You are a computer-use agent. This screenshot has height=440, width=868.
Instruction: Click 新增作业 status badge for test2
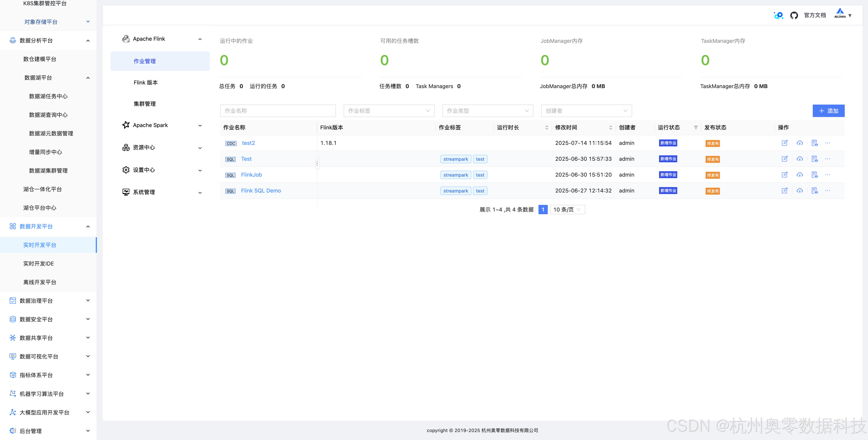668,143
